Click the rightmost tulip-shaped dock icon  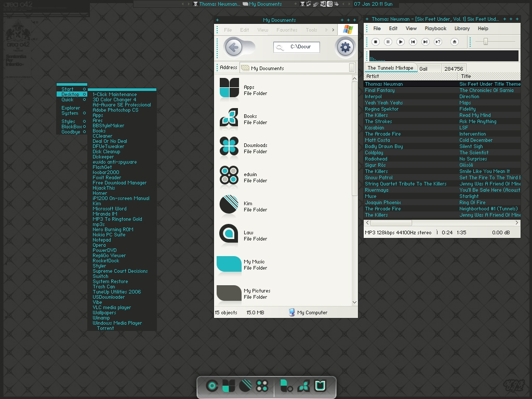320,386
